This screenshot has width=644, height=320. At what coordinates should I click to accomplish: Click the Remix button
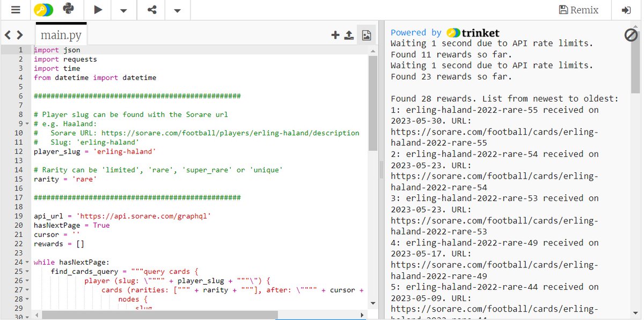(578, 10)
